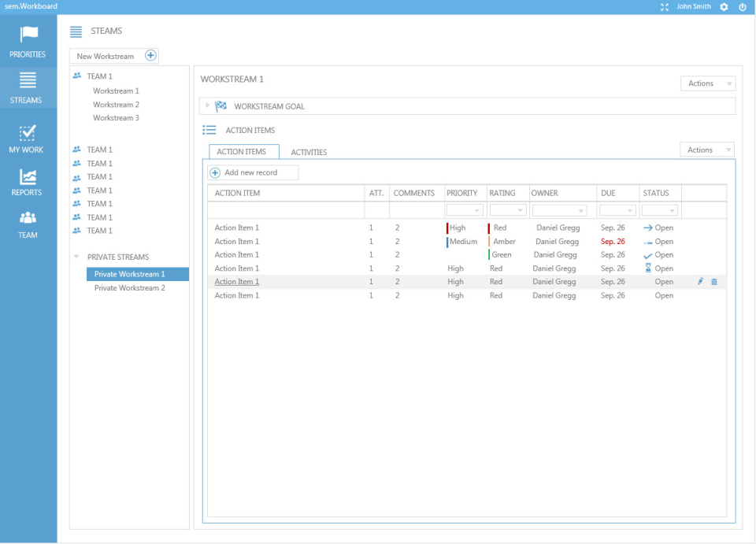
Task: Collapse the Private Streams section arrow
Action: tap(76, 257)
